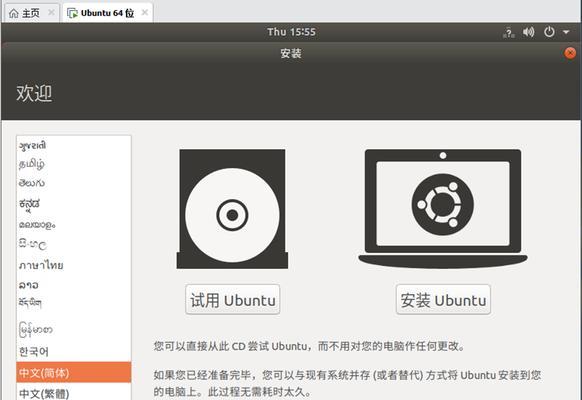582x400 pixels.
Task: Select 한국어 language
Action: point(74,351)
